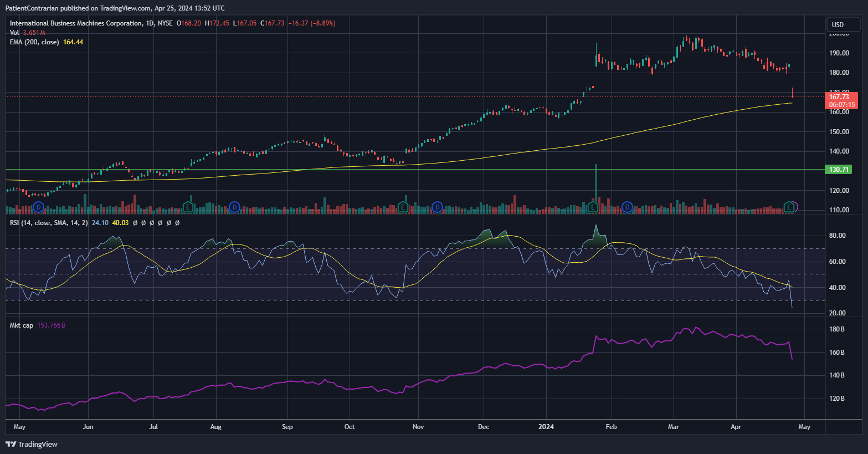
Task: Click the 1D interval label
Action: (x=150, y=23)
